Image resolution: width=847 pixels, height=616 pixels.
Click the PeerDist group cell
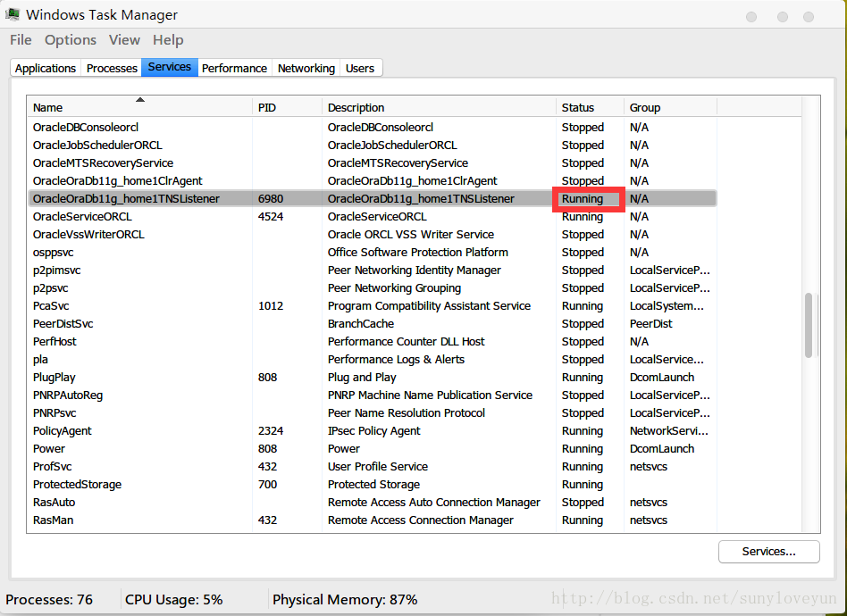(x=651, y=323)
